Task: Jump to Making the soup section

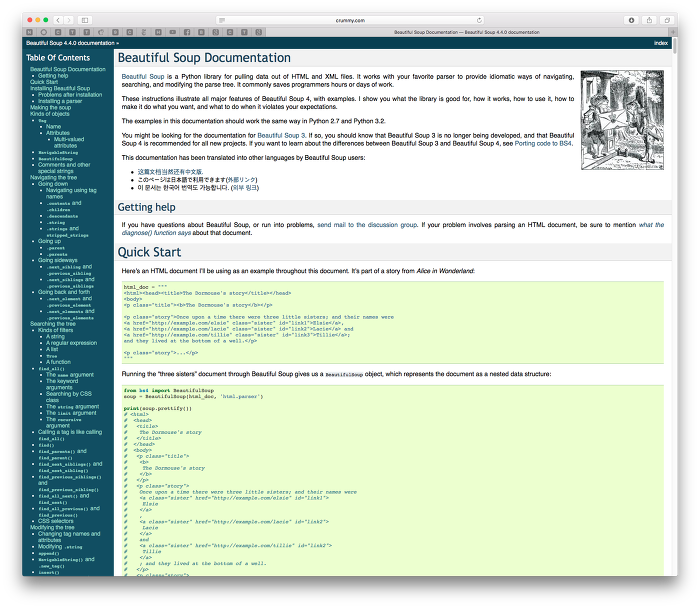Action: 50,108
